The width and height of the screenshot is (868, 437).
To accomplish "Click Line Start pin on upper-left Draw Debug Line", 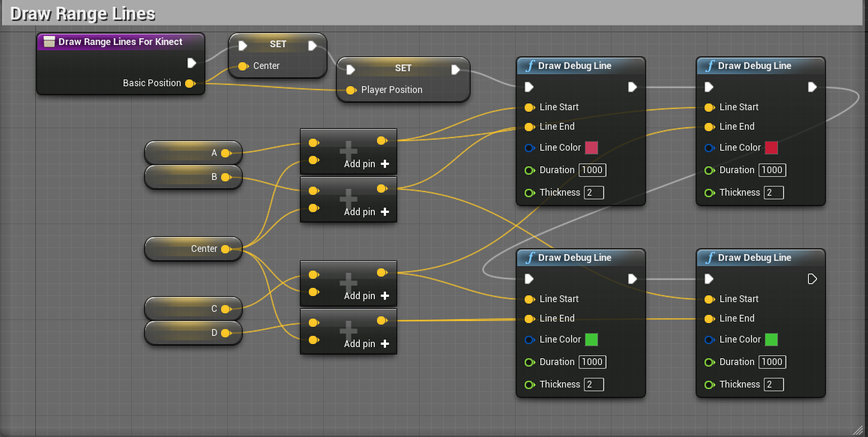I will pos(529,107).
